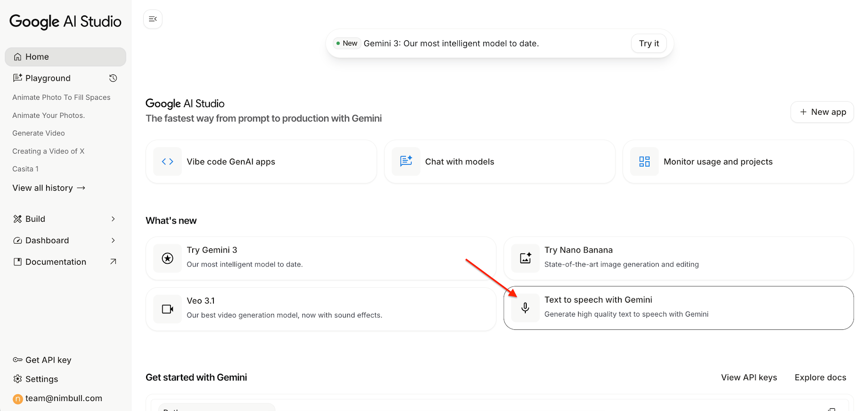Click the Monitor usage dashboard grid icon

point(644,162)
